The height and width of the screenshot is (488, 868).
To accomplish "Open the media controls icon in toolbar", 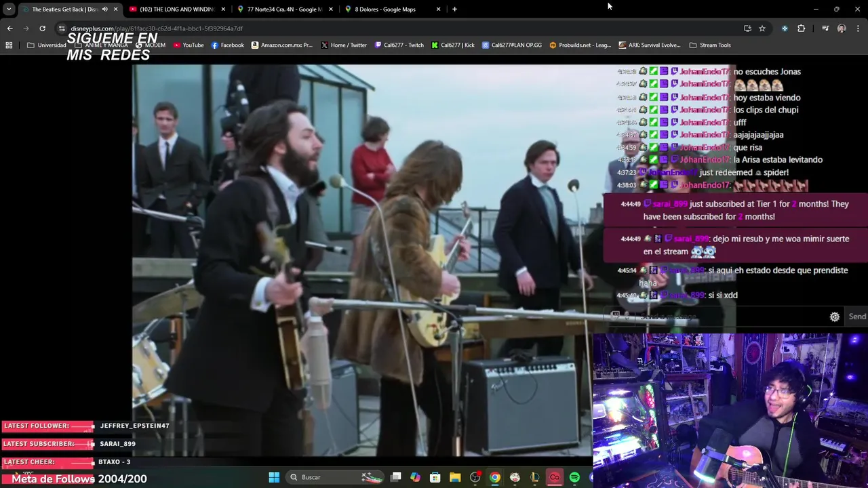I will [x=825, y=28].
